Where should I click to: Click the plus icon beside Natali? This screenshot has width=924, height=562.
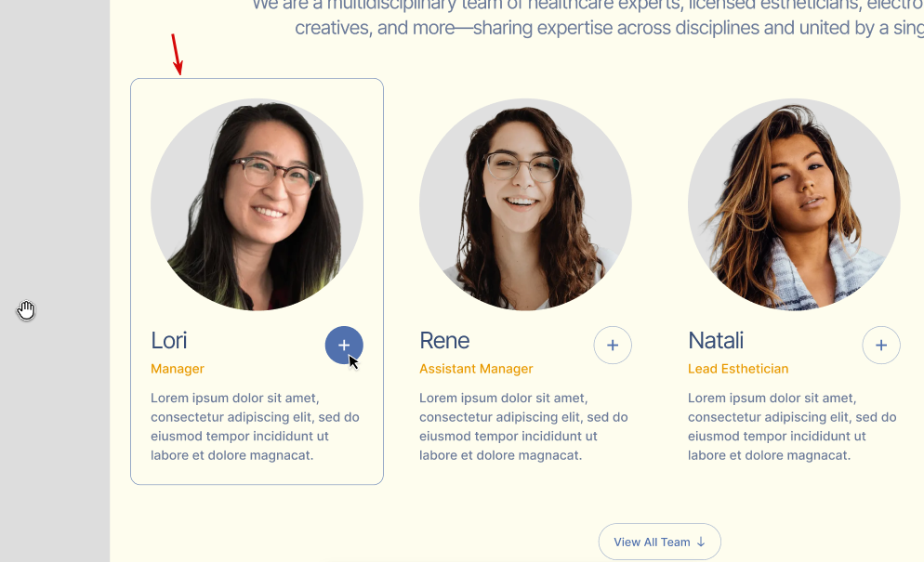[881, 346]
